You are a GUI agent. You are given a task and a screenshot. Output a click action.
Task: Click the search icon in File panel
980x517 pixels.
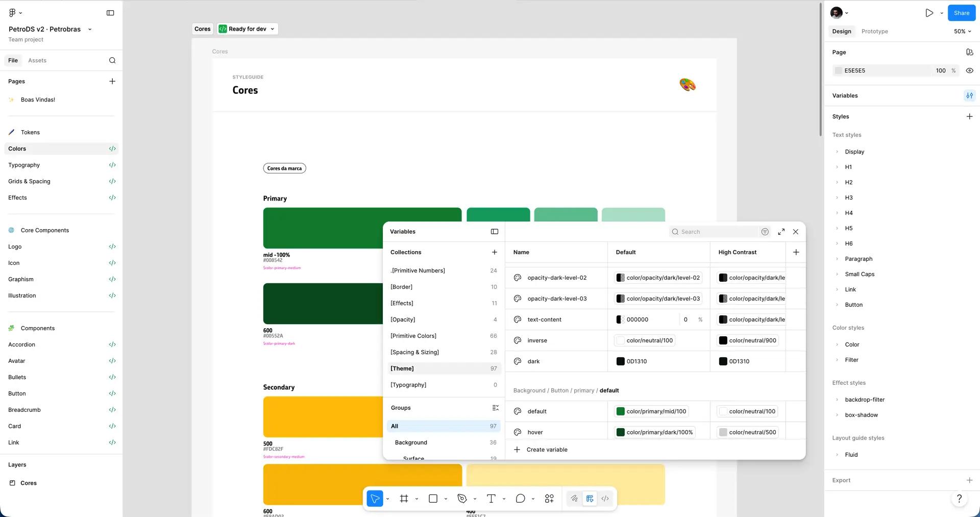(112, 60)
